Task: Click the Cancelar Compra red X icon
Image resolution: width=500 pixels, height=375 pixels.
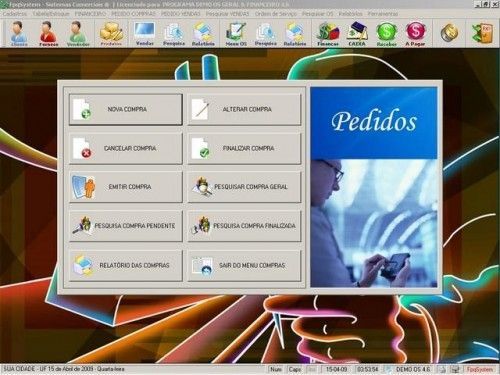Action: pos(83,148)
